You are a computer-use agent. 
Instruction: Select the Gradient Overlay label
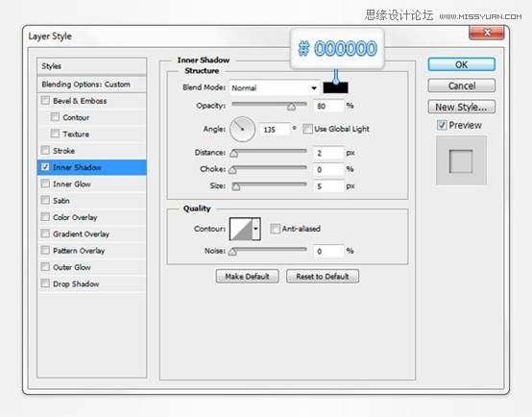coord(81,234)
